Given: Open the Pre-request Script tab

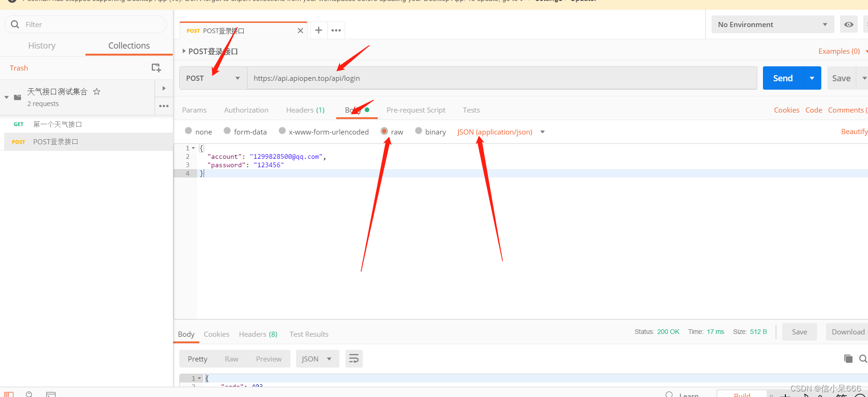Looking at the screenshot, I should (x=416, y=110).
